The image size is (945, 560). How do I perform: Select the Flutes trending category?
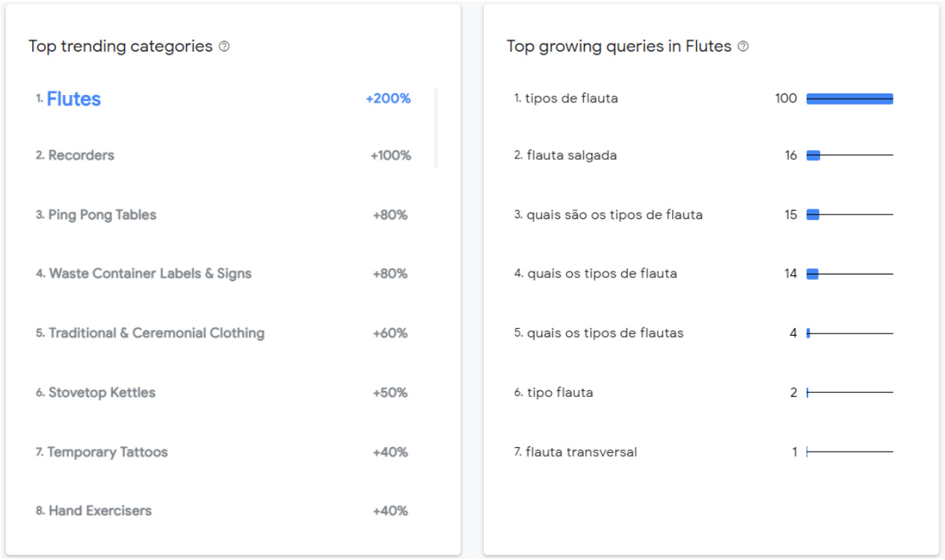pyautogui.click(x=73, y=99)
